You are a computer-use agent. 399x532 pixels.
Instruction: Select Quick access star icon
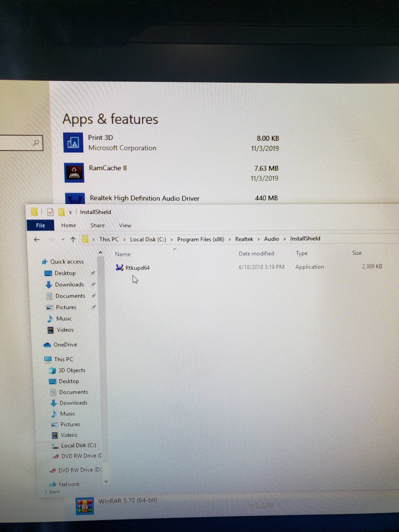pos(44,262)
